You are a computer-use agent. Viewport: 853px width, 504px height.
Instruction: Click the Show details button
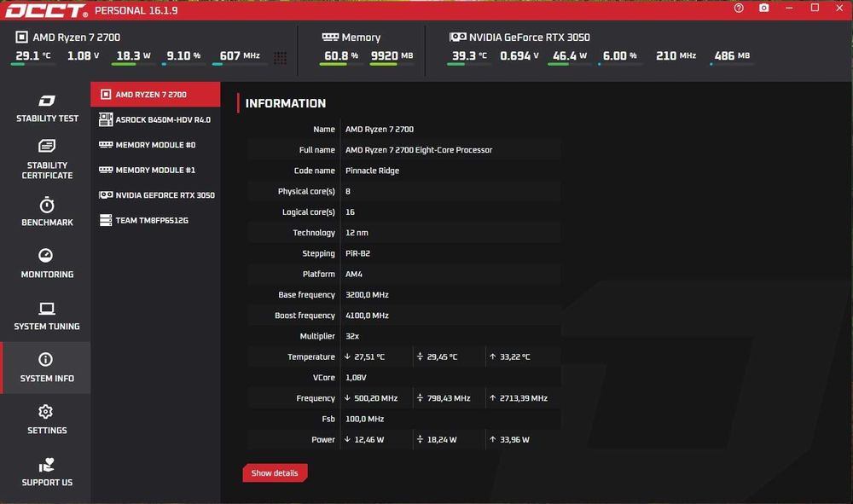click(x=275, y=473)
